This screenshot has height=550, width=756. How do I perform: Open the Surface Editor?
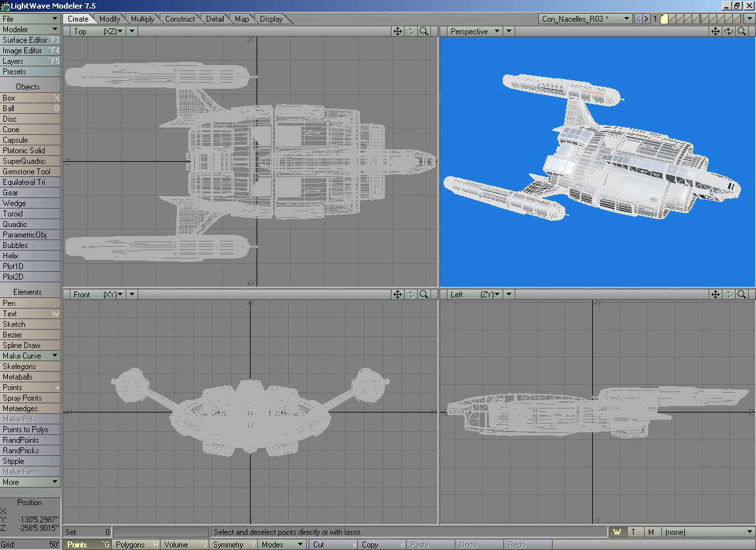coord(30,40)
